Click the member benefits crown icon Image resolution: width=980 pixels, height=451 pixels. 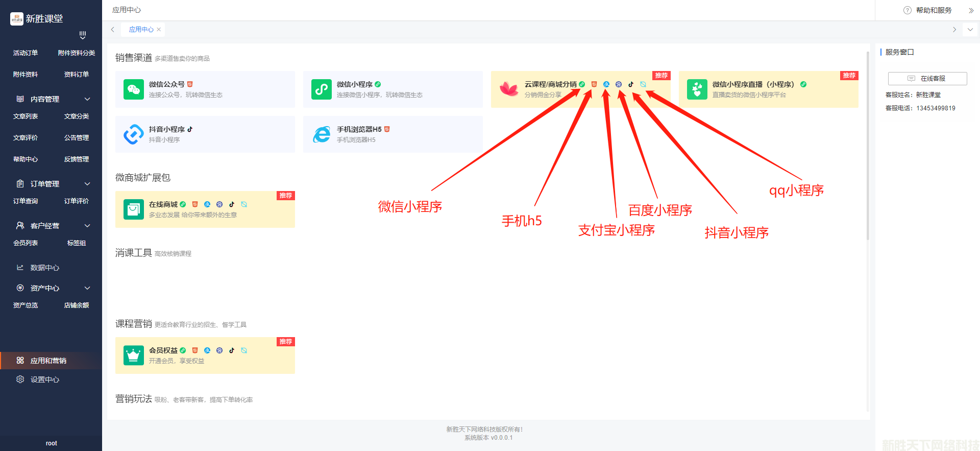coord(134,355)
